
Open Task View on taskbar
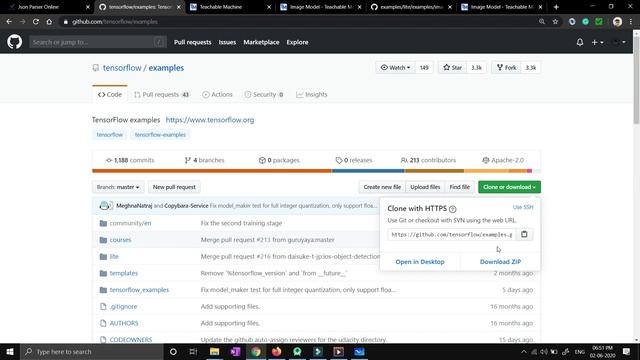[193, 351]
